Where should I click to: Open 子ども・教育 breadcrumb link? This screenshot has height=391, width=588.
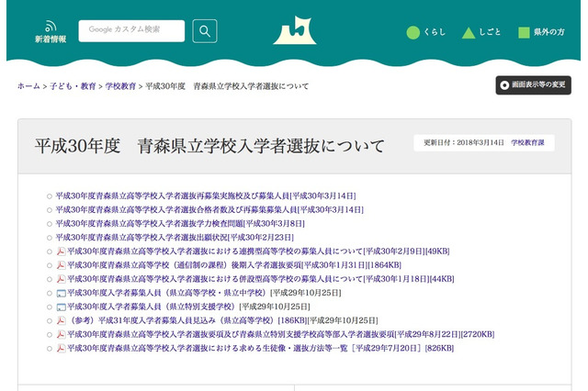(x=75, y=85)
